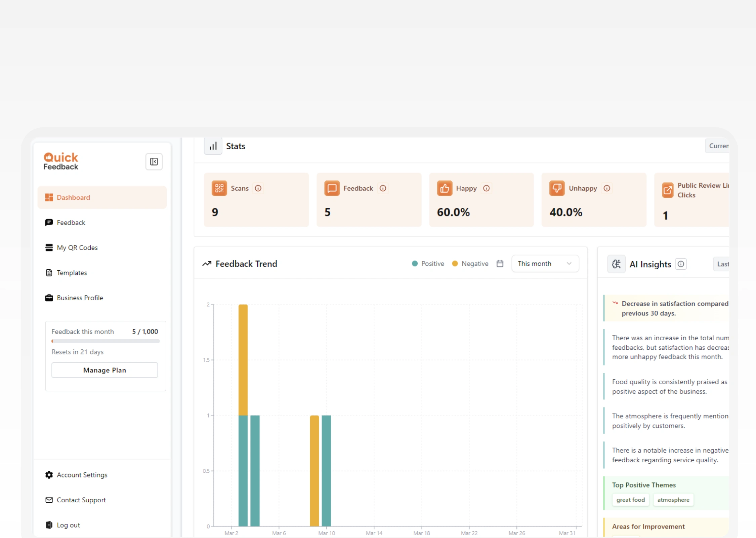Collapse the sidebar panel icon

(x=154, y=162)
